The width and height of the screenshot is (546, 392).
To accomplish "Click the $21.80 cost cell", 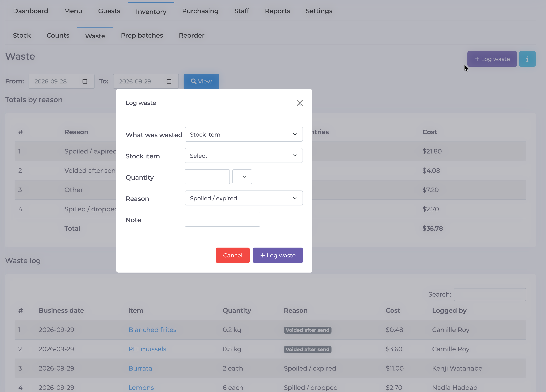I will tap(432, 151).
